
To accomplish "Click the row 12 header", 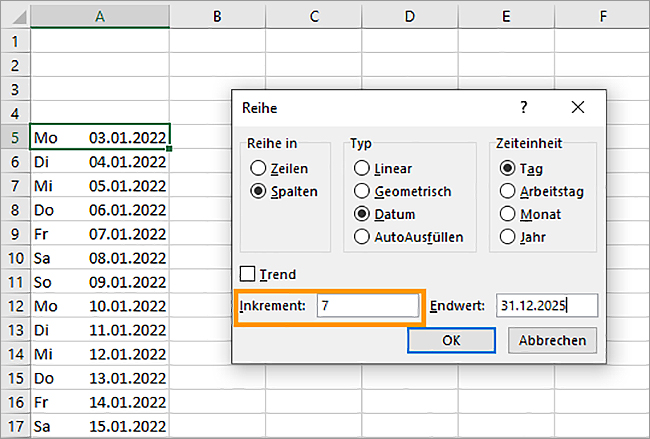I will pyautogui.click(x=14, y=304).
